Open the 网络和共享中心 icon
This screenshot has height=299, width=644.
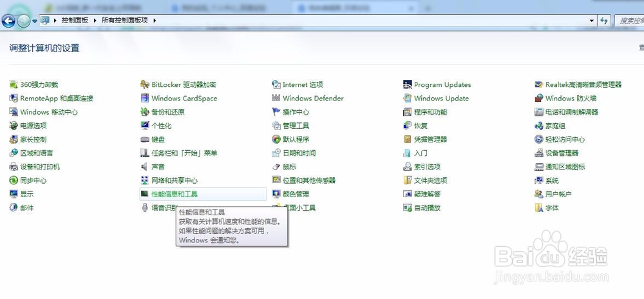tap(144, 180)
